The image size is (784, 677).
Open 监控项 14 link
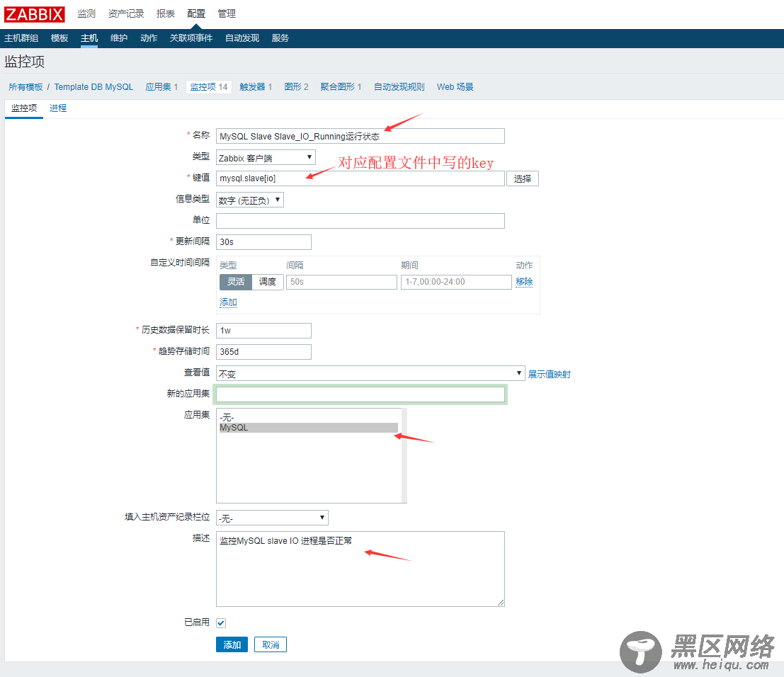coord(208,87)
